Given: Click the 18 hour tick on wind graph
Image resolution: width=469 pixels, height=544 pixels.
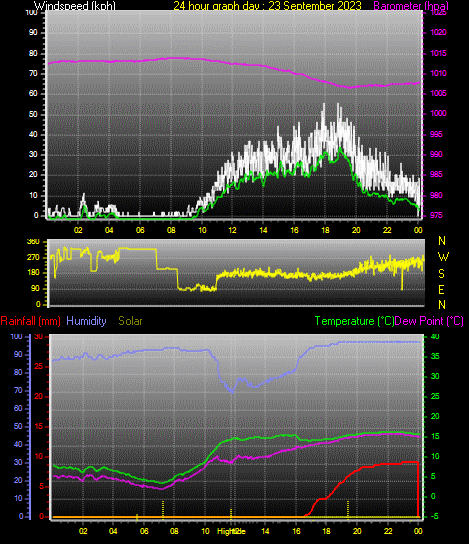Looking at the screenshot, I should click(325, 230).
